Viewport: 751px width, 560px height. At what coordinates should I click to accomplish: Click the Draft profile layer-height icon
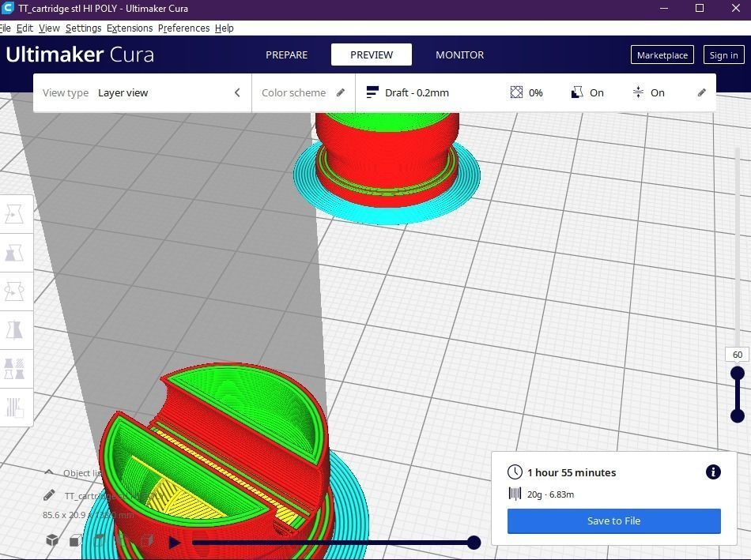coord(372,92)
